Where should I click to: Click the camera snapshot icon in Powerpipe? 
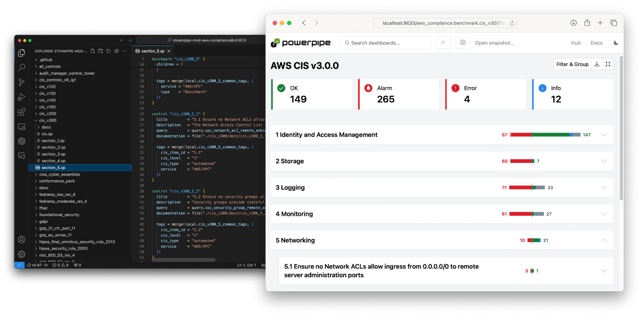pyautogui.click(x=463, y=43)
